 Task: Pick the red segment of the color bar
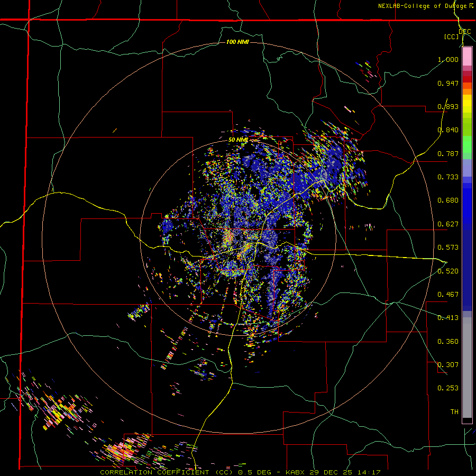click(467, 79)
